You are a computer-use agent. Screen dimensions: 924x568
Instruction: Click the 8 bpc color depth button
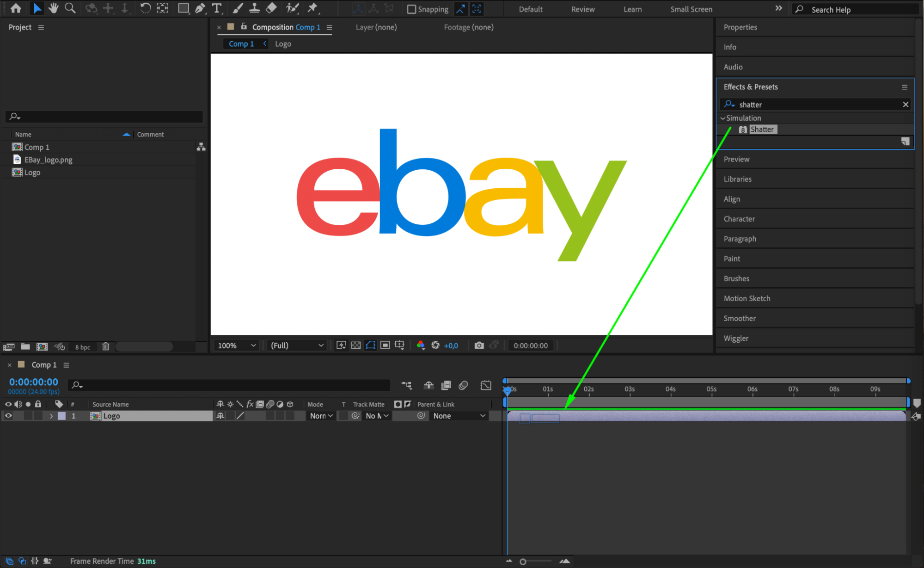point(83,347)
